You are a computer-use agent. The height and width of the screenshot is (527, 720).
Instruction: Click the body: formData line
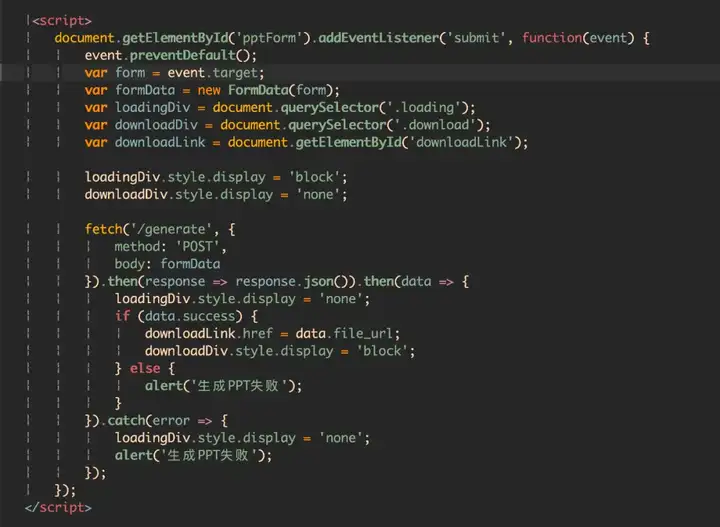(x=167, y=264)
